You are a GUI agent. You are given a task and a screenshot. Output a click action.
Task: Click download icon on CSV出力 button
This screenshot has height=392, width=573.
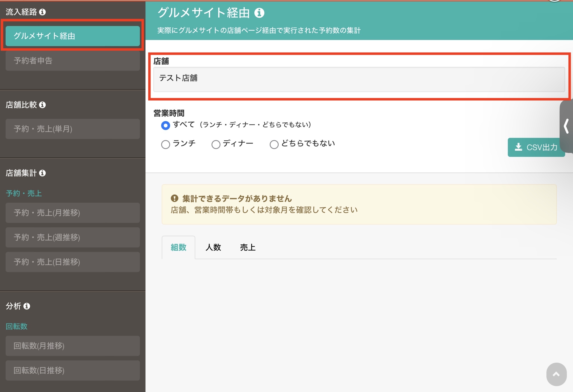(x=518, y=147)
